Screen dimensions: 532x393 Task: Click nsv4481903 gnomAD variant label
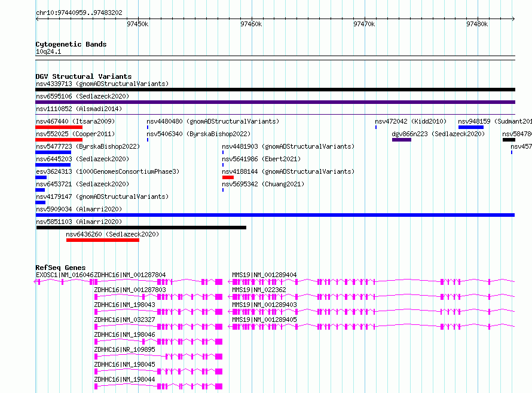[x=288, y=146]
